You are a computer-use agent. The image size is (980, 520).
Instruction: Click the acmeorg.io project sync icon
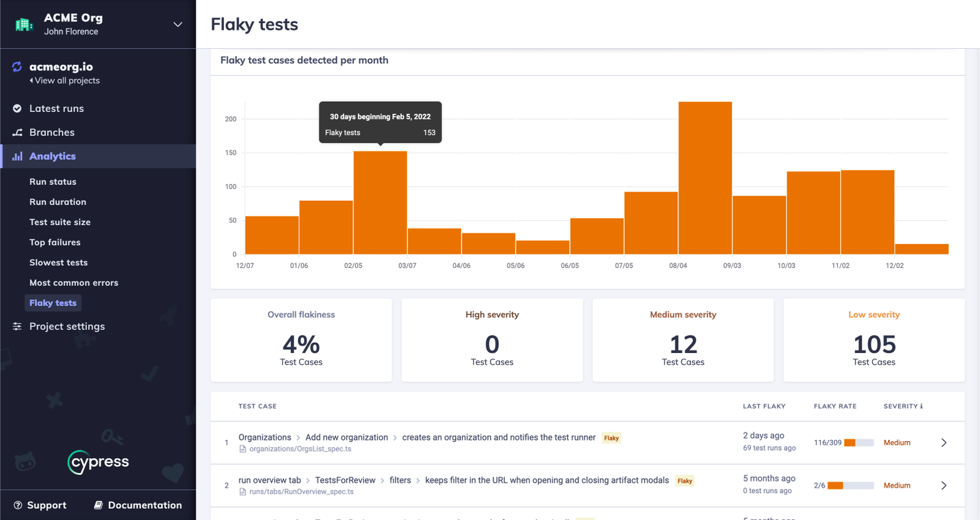17,67
